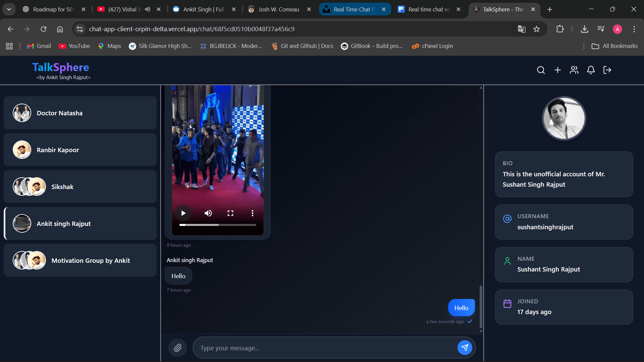Open Chrome downloads icon
Viewport: 644px width, 362px height.
[584, 29]
